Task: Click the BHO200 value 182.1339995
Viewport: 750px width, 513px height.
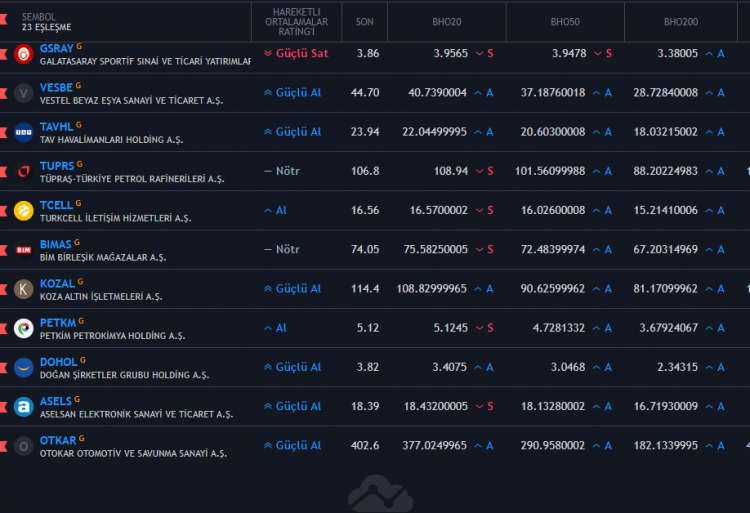Action: (x=666, y=446)
